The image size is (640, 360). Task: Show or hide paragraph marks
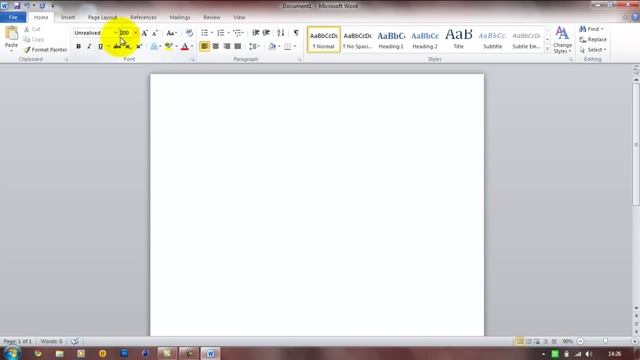point(296,33)
